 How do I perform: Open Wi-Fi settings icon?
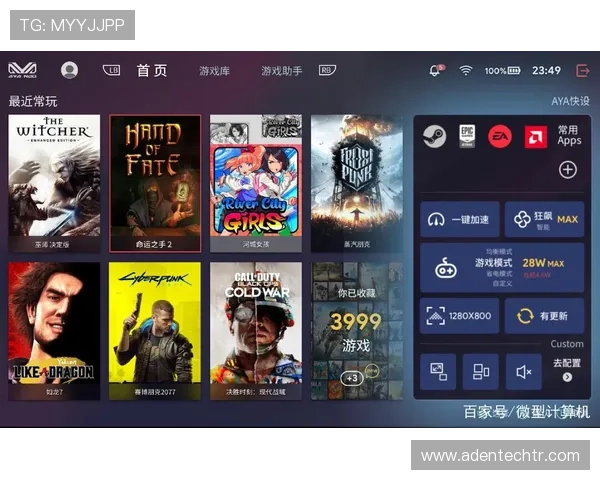pyautogui.click(x=465, y=70)
